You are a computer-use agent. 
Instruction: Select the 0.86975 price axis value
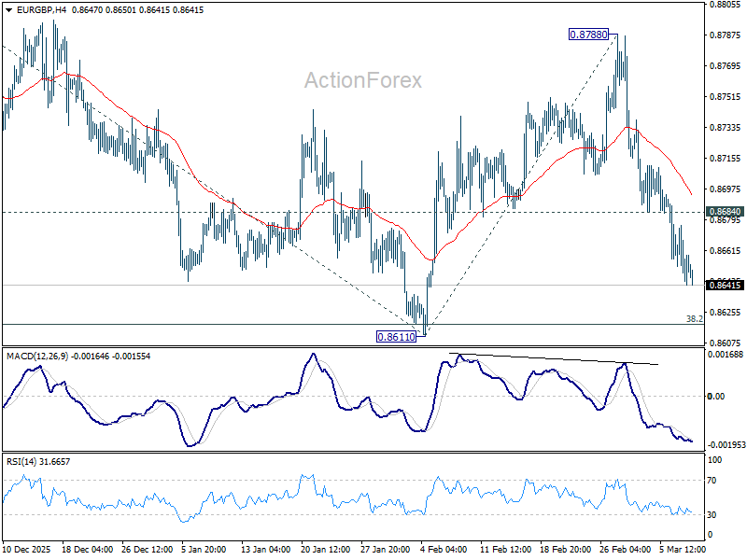[x=726, y=189]
